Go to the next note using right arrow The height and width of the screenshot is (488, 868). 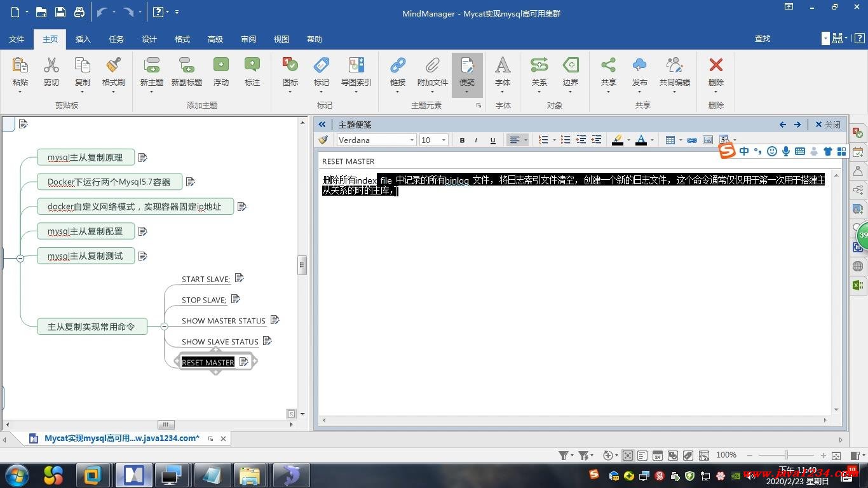click(797, 125)
